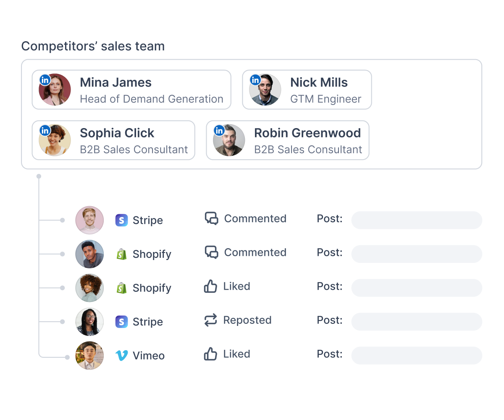Screen dimensions: 504x420
Task: Click the LinkedIn badge on Robin Greenwood
Action: pos(219,131)
